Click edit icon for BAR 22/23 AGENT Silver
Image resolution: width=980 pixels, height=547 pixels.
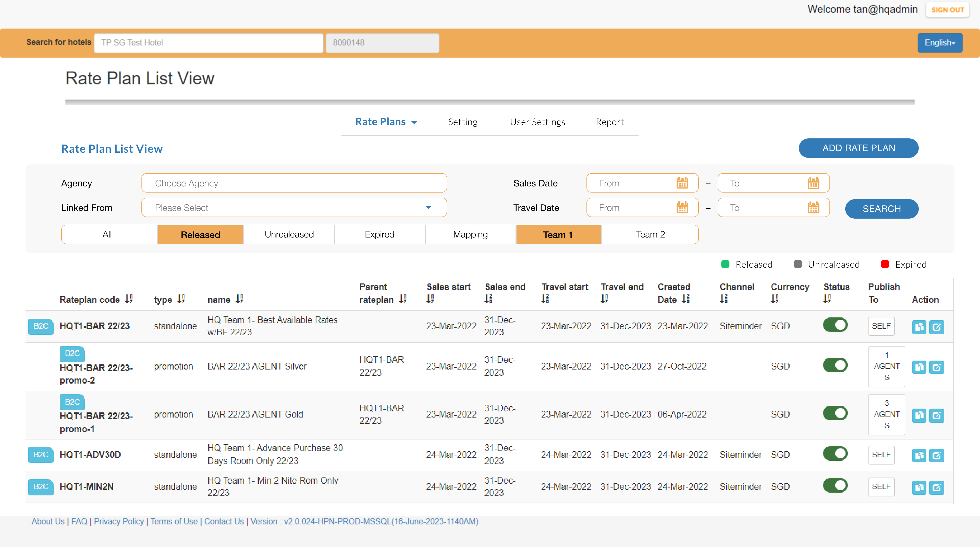tap(936, 367)
